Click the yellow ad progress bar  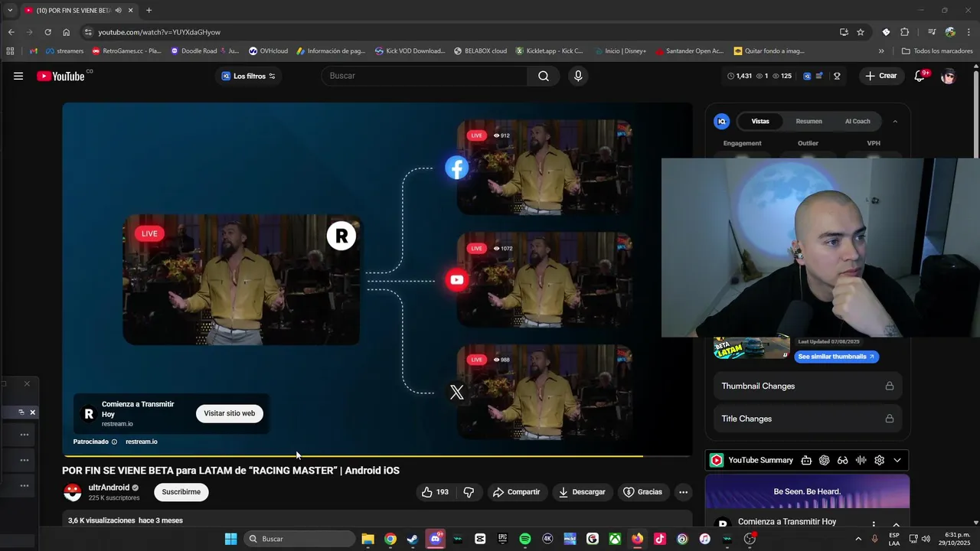352,455
